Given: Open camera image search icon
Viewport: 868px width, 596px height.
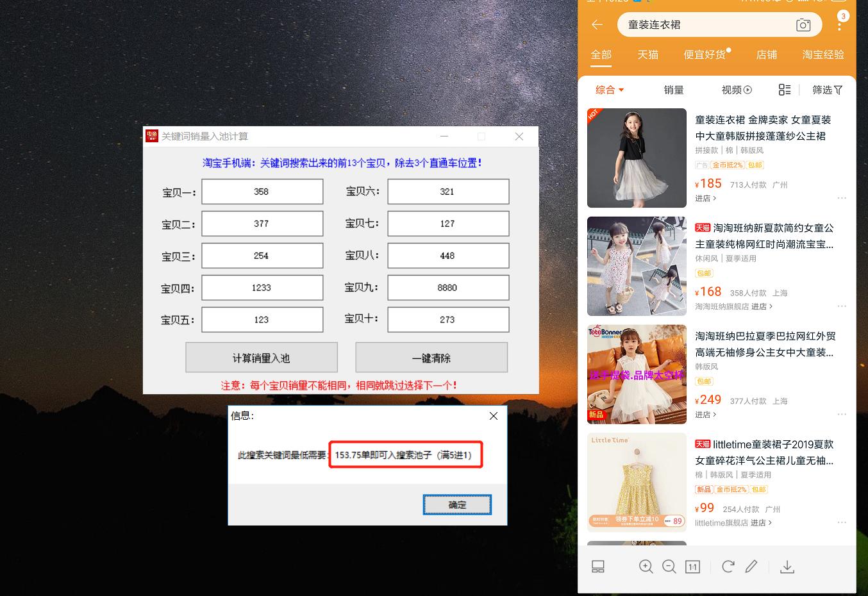Looking at the screenshot, I should [803, 25].
